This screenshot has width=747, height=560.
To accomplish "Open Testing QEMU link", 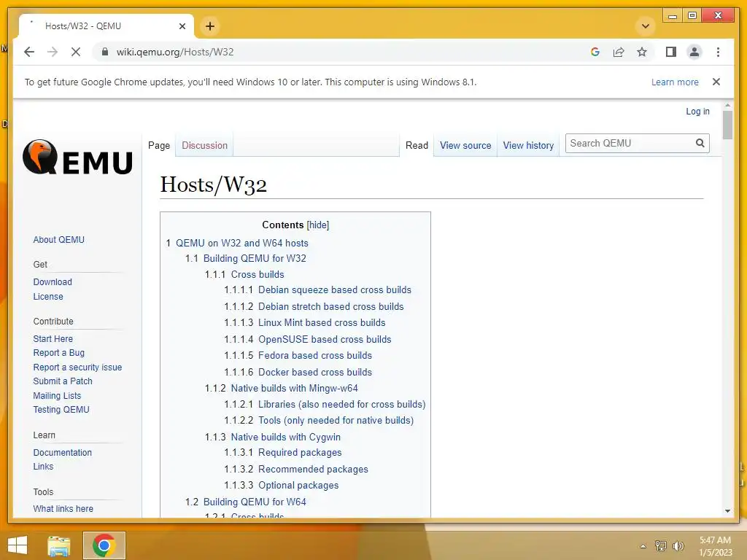I will (x=61, y=410).
